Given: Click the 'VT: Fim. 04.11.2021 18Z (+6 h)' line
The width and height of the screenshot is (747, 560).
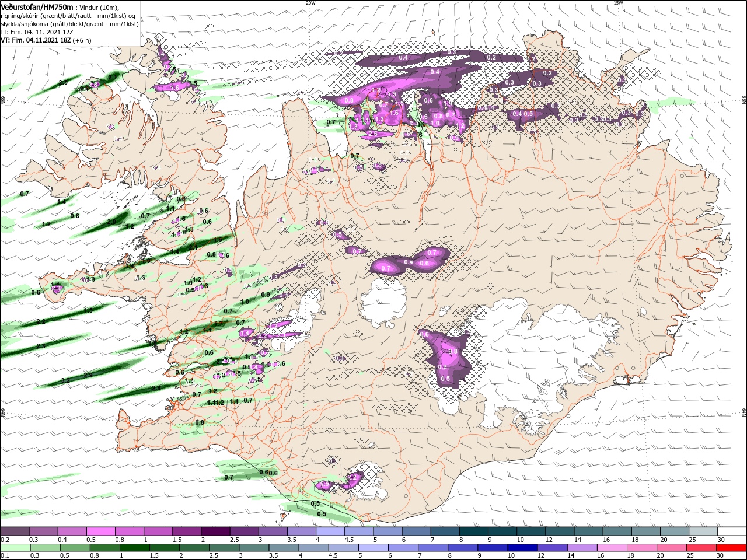Looking at the screenshot, I should [x=46, y=40].
